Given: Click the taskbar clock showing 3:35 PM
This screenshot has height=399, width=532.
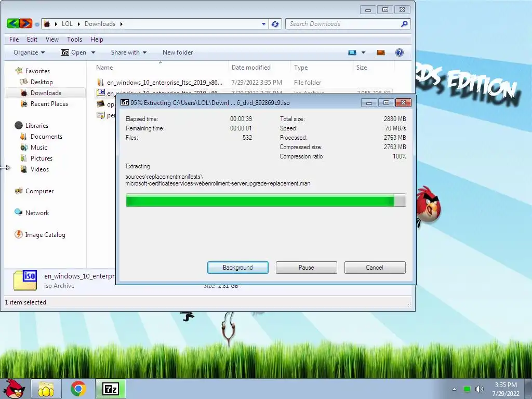Looking at the screenshot, I should tap(506, 389).
